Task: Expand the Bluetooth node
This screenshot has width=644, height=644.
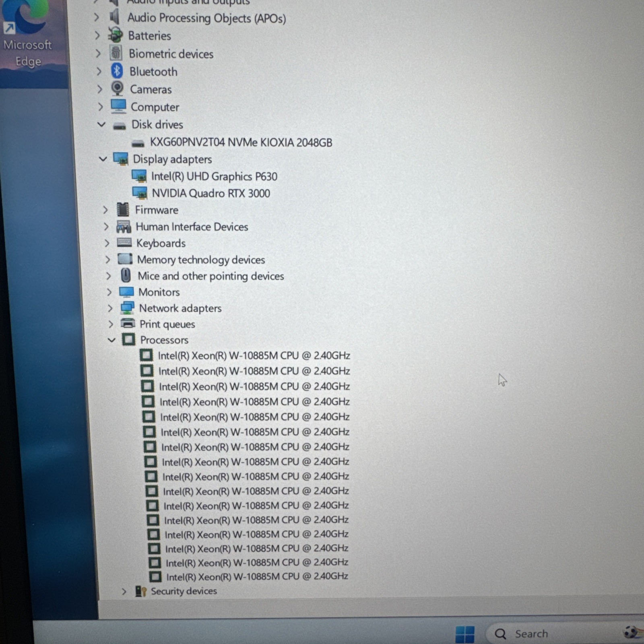Action: 99,71
